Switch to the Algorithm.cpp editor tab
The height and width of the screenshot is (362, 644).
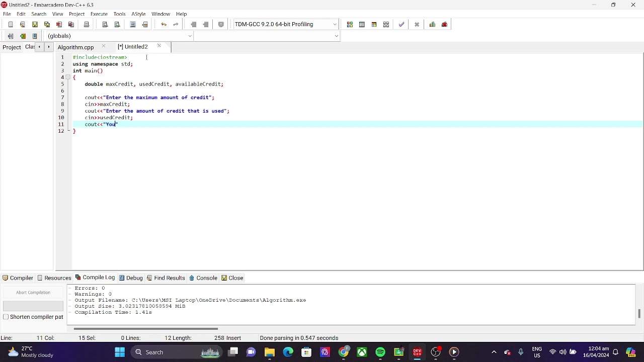tap(76, 47)
